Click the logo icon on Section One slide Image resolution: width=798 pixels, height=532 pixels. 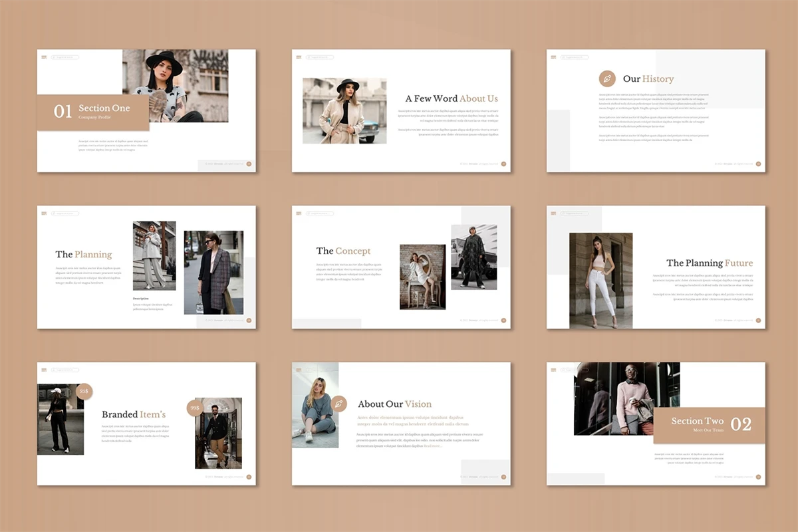point(44,57)
